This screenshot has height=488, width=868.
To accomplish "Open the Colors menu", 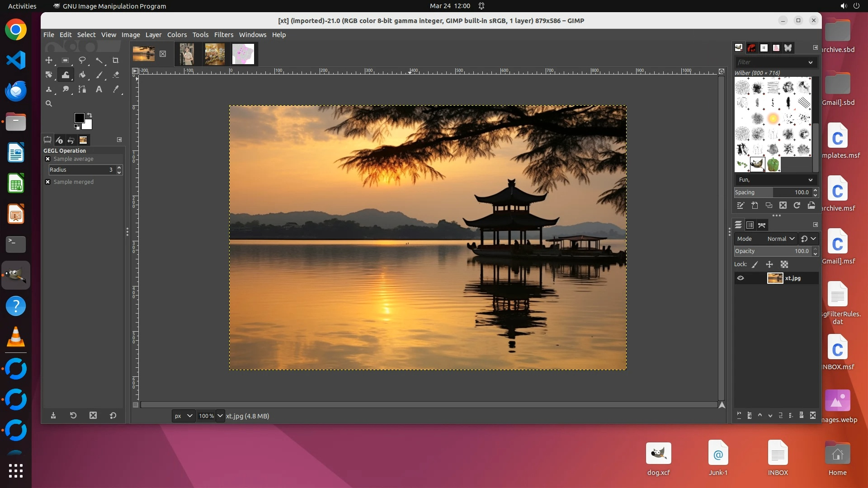I will click(177, 35).
